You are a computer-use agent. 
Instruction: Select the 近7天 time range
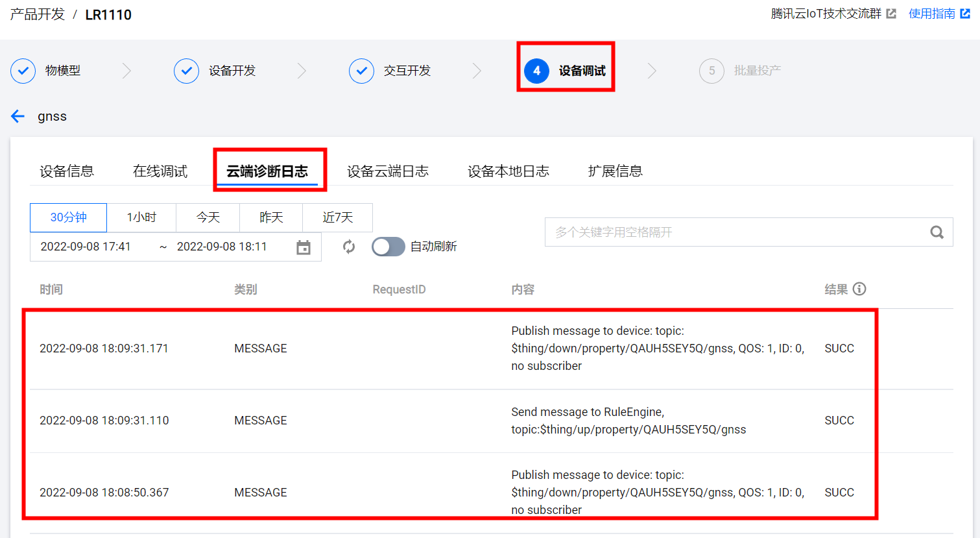pyautogui.click(x=338, y=217)
